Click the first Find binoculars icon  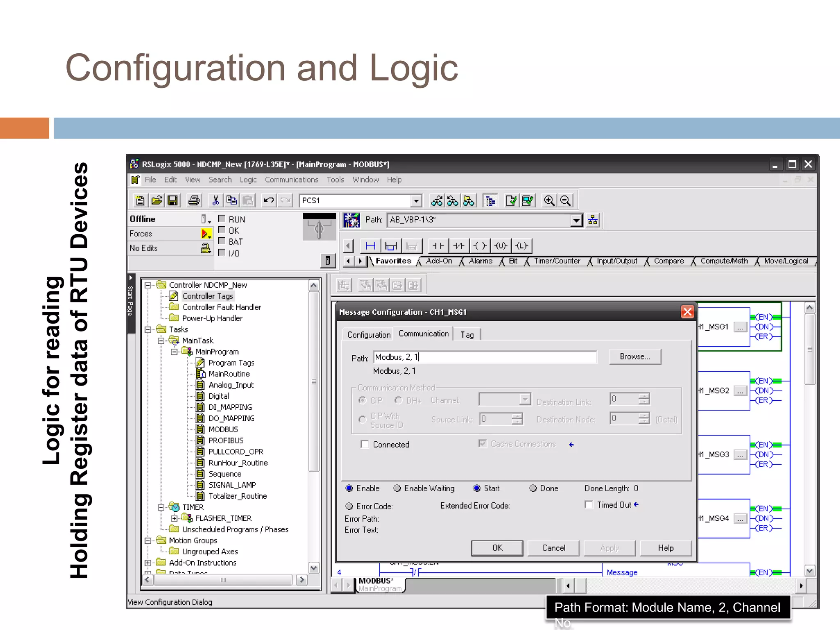437,201
